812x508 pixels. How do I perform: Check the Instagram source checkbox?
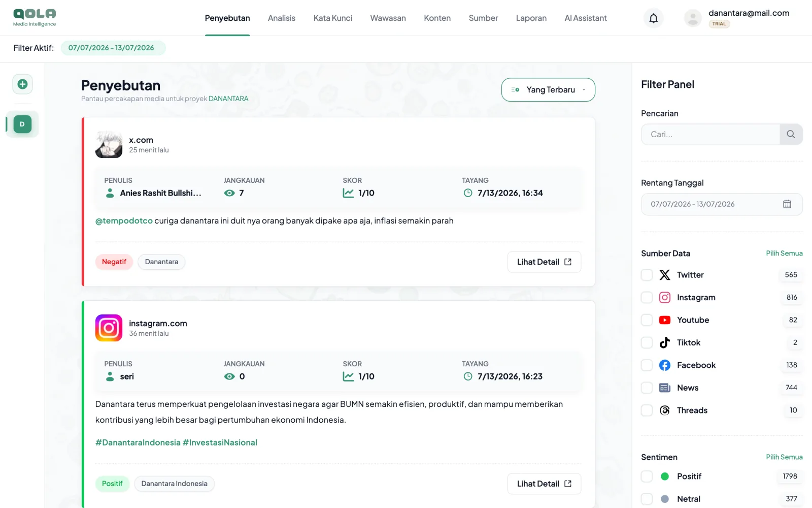coord(647,297)
